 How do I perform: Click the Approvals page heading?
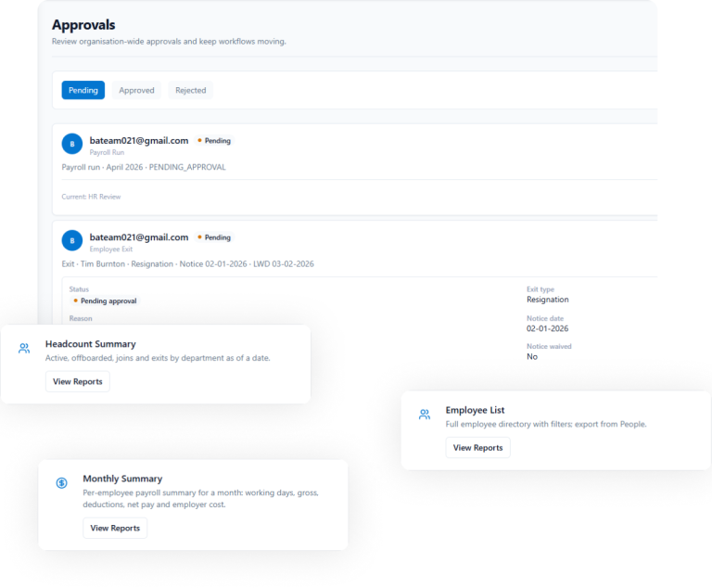click(83, 24)
